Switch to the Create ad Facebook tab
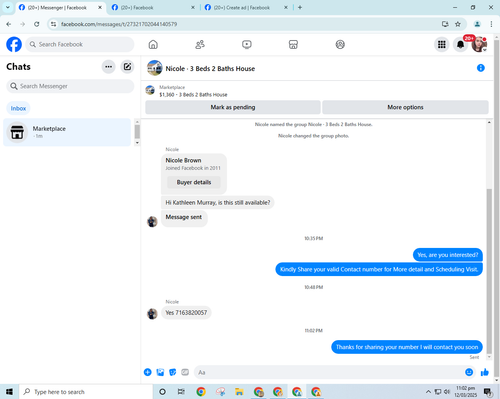Screen dimensions: 500x399 tap(245, 7)
